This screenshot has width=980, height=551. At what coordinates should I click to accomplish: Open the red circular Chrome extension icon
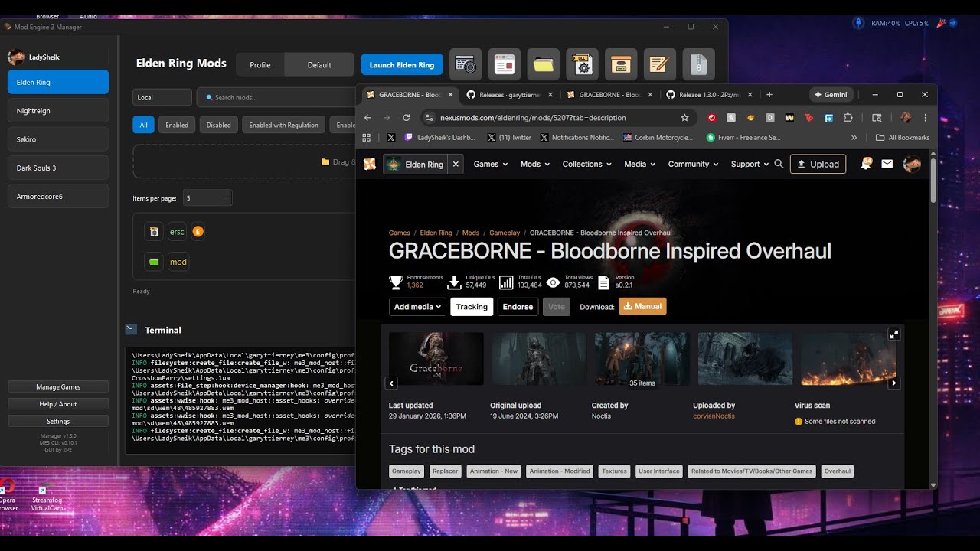coord(711,118)
